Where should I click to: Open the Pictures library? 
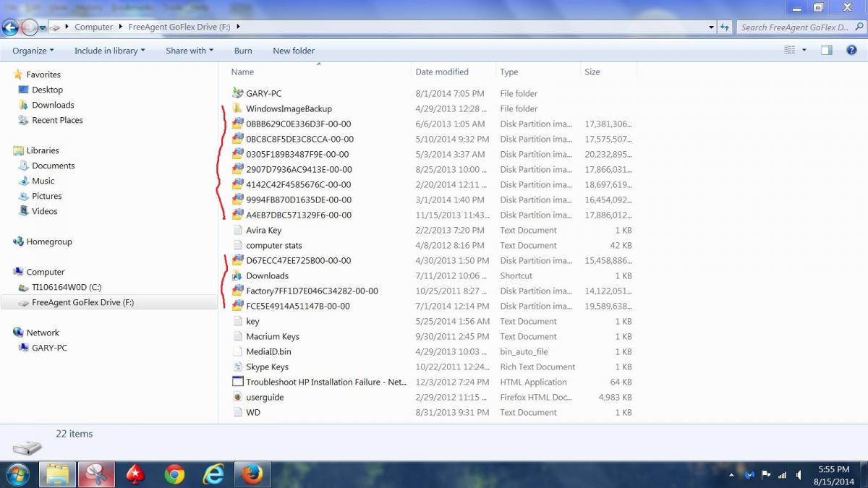click(x=46, y=196)
